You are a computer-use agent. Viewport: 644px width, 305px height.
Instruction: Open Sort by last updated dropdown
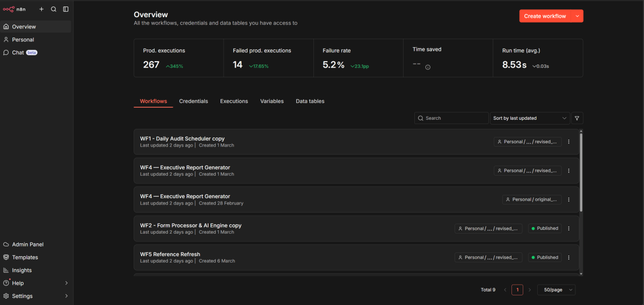(x=530, y=118)
